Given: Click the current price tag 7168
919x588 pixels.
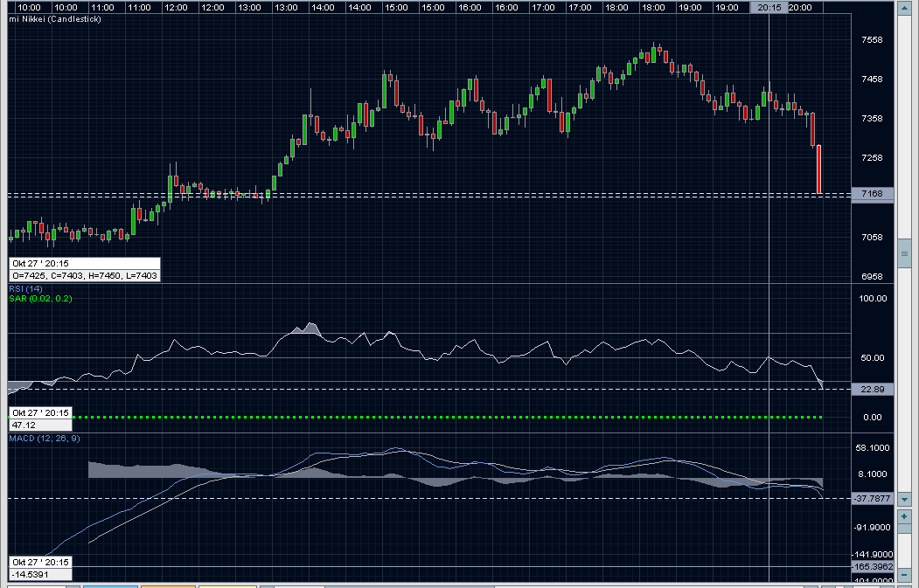Looking at the screenshot, I should [872, 194].
